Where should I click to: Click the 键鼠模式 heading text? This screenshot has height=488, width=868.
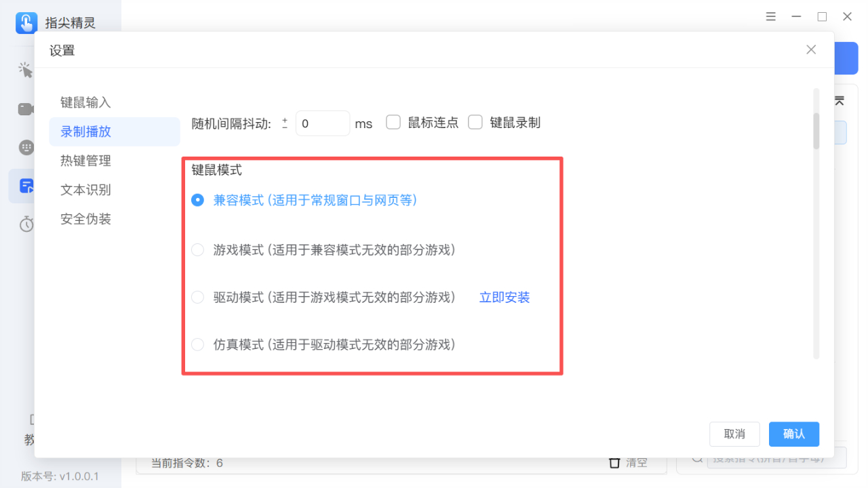[217, 170]
